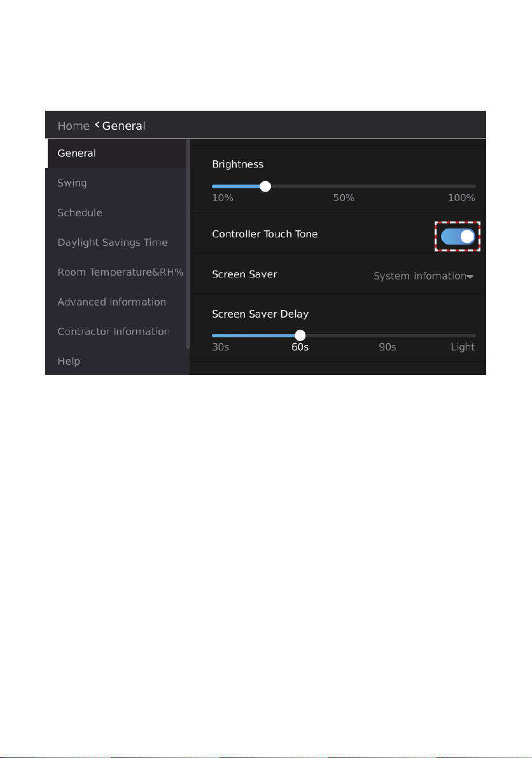Click the 50% brightness label
Image resolution: width=532 pixels, height=758 pixels.
coord(344,198)
